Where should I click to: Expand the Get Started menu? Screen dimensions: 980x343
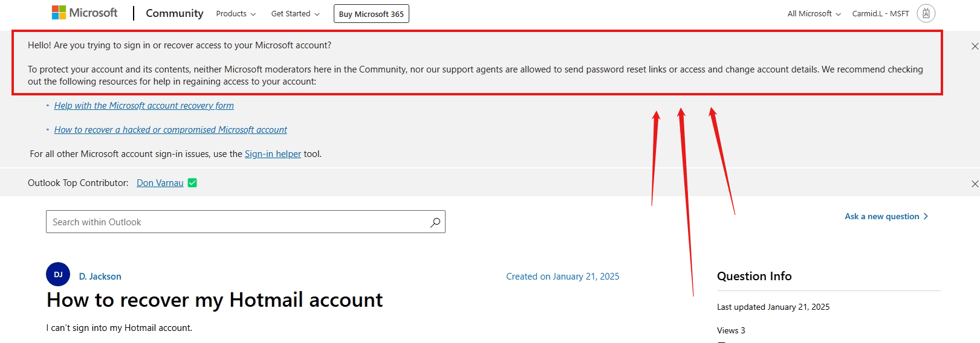coord(295,14)
